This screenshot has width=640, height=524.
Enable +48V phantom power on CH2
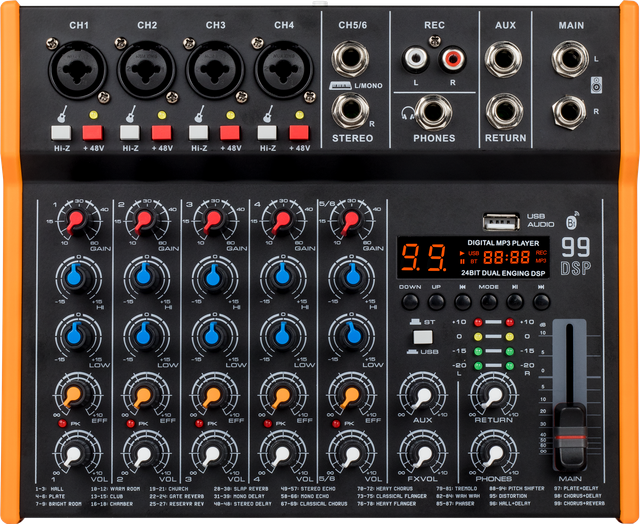pyautogui.click(x=161, y=131)
